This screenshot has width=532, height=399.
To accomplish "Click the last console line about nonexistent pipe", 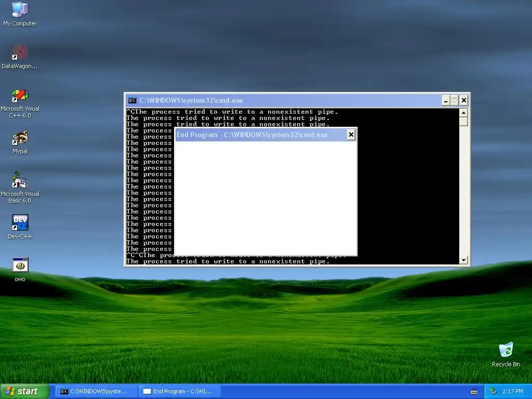I will click(228, 261).
